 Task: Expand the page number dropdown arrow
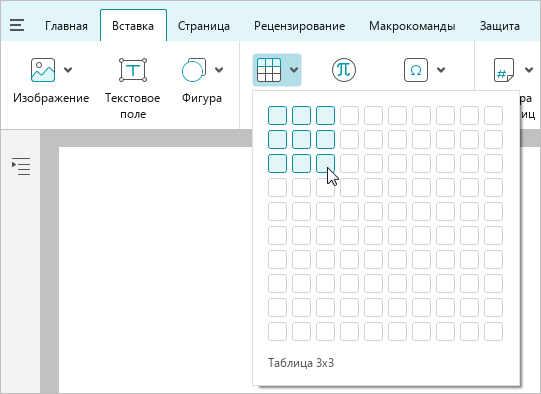pos(529,70)
